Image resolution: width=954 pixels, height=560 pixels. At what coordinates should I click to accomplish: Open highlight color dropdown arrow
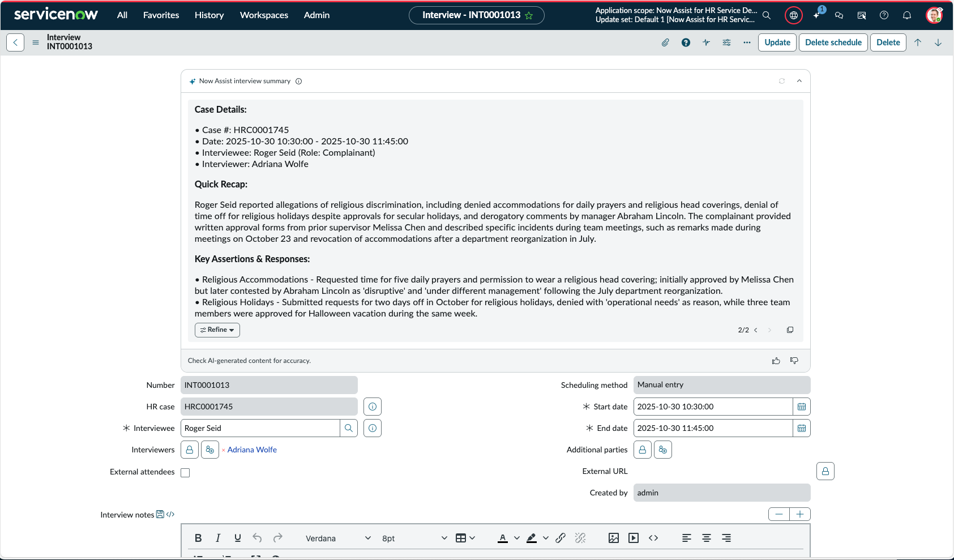tap(545, 538)
